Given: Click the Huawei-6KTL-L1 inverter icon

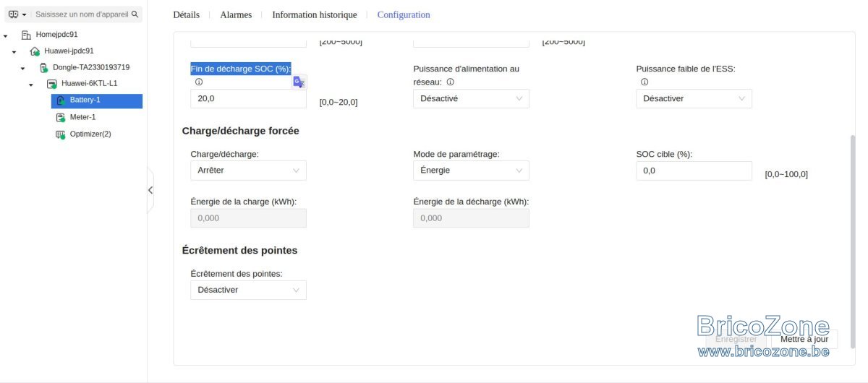Looking at the screenshot, I should (x=52, y=84).
